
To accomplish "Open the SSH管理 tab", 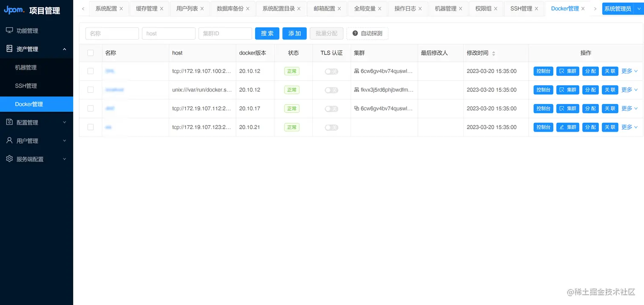I will pos(521,8).
